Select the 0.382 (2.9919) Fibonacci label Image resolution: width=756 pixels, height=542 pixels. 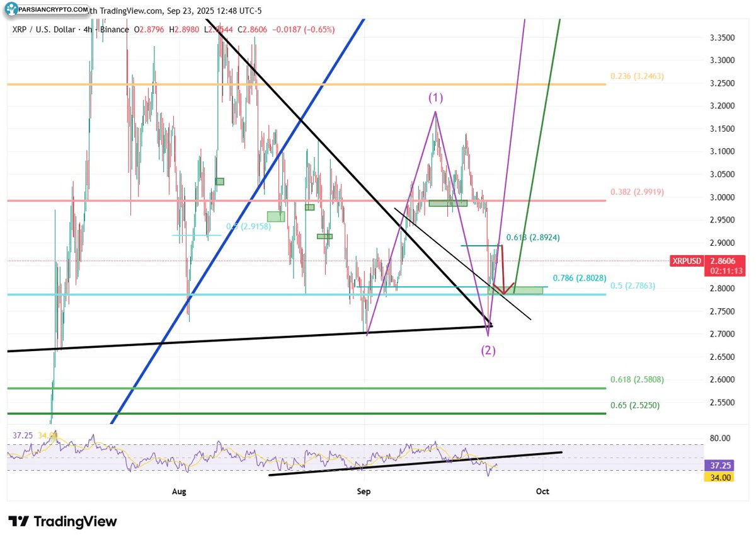point(636,192)
